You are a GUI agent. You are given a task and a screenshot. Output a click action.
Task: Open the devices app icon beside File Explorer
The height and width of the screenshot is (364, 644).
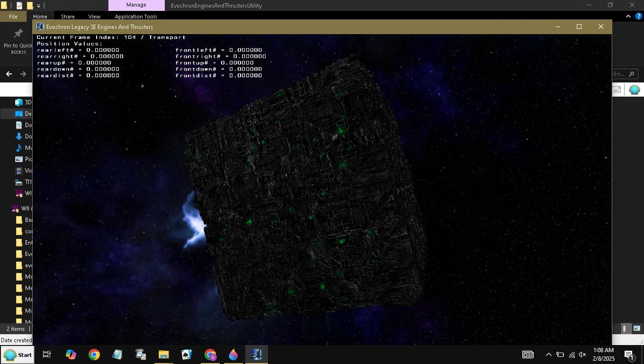140,355
